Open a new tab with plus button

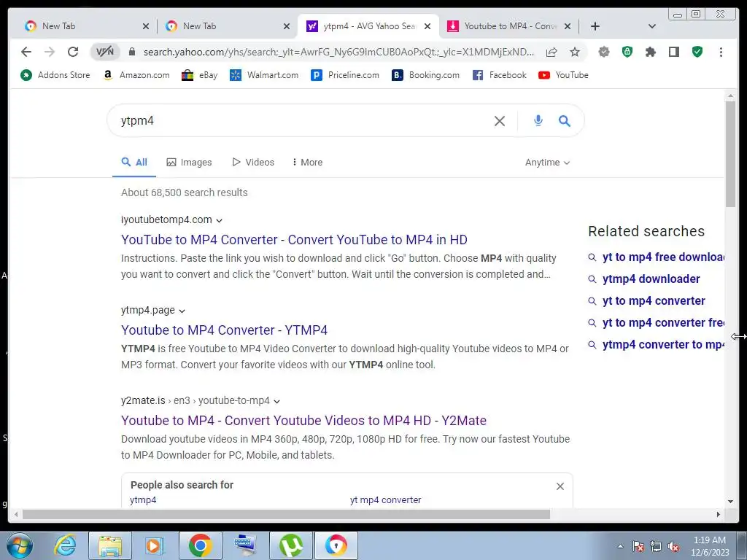595,26
